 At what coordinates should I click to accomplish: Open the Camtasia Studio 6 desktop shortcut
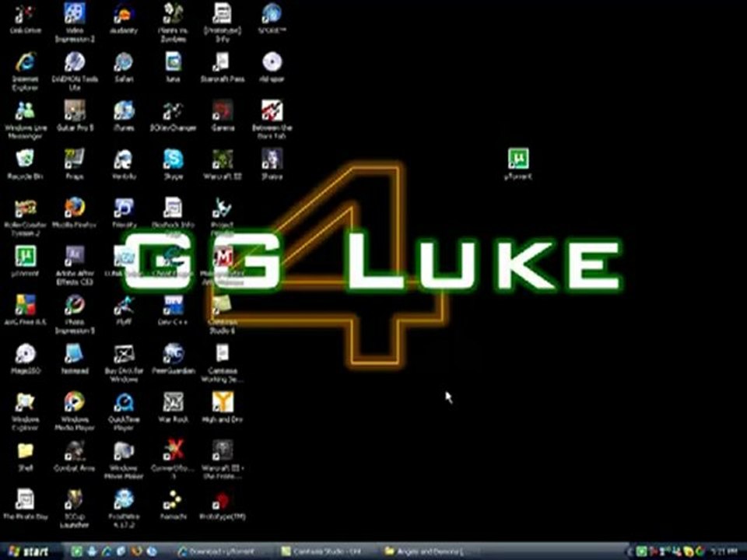pos(223,315)
